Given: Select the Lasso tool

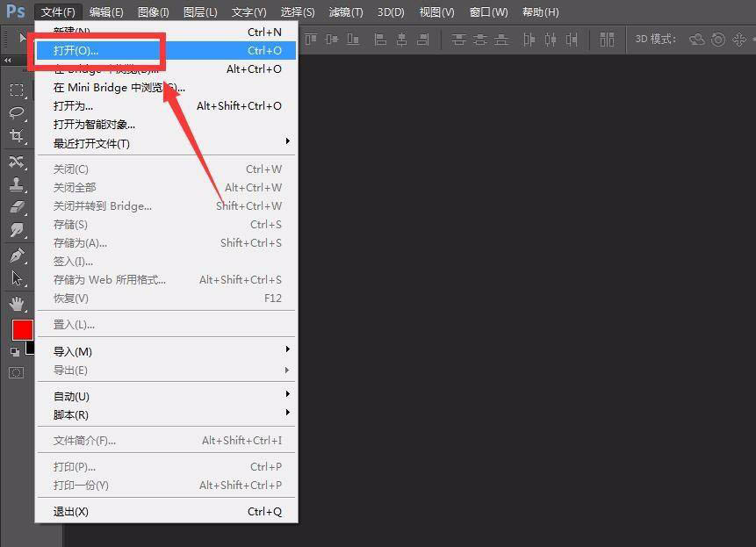Looking at the screenshot, I should pyautogui.click(x=15, y=113).
